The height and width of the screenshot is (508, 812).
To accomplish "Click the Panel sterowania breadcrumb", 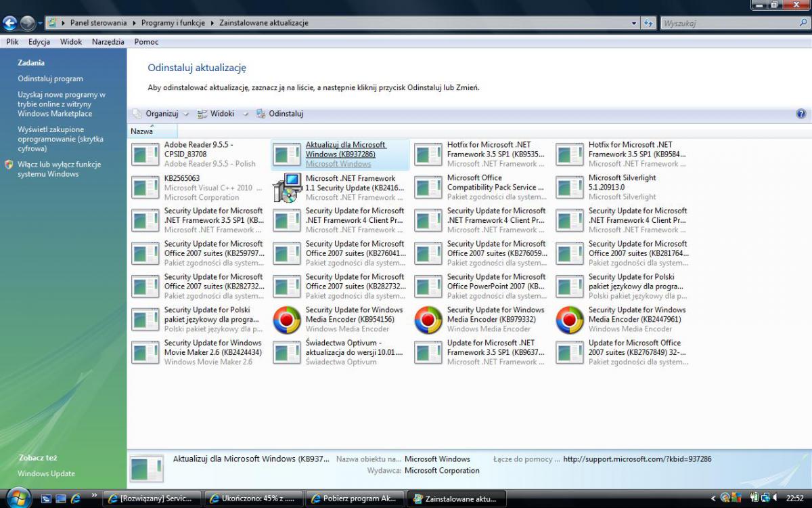I will pyautogui.click(x=99, y=23).
